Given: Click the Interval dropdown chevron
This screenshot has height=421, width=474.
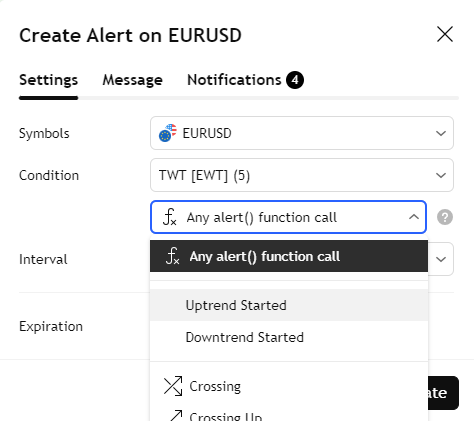Looking at the screenshot, I should (x=441, y=259).
